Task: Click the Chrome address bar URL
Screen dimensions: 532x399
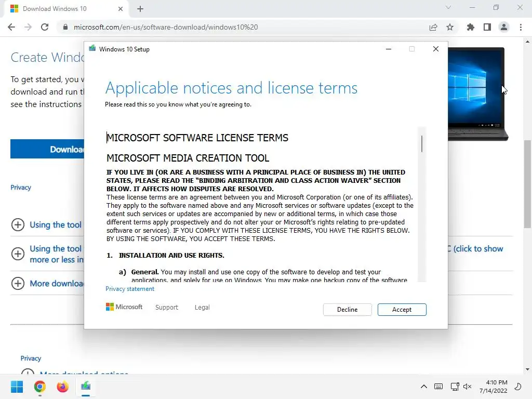Action: 166,27
